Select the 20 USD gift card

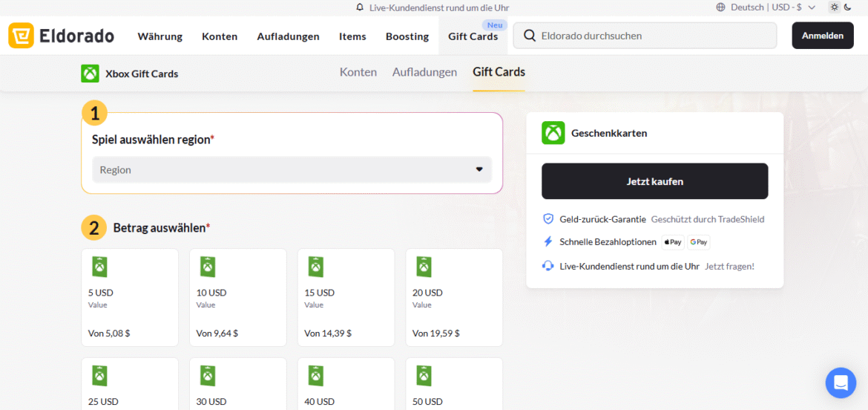point(454,298)
